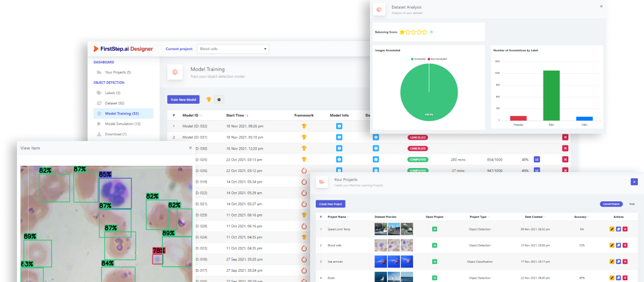Click first Sea animals preview thumbnail

[381, 262]
